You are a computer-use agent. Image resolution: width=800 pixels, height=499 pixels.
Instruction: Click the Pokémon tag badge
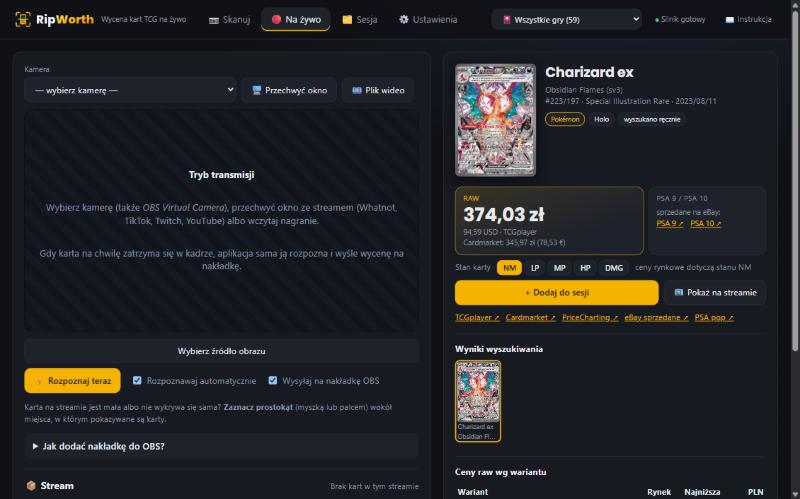click(565, 119)
